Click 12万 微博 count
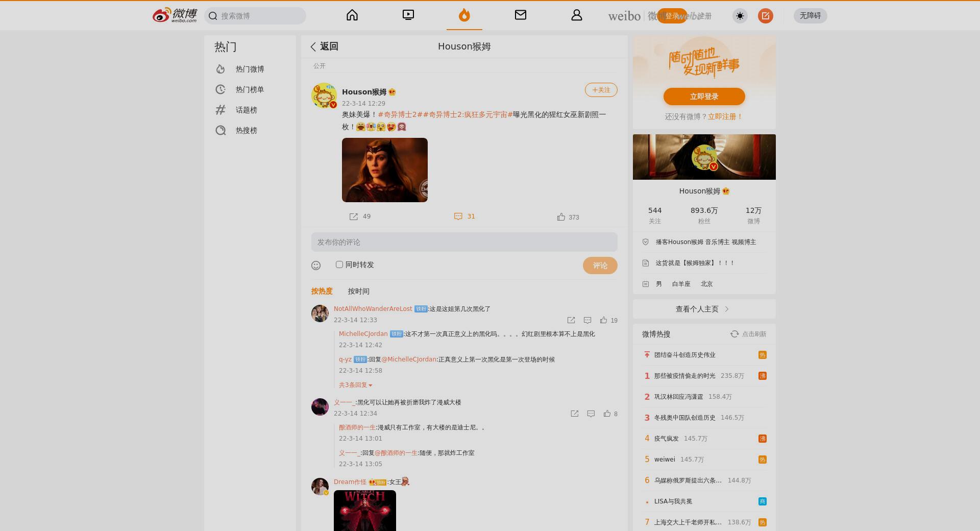 (x=753, y=215)
